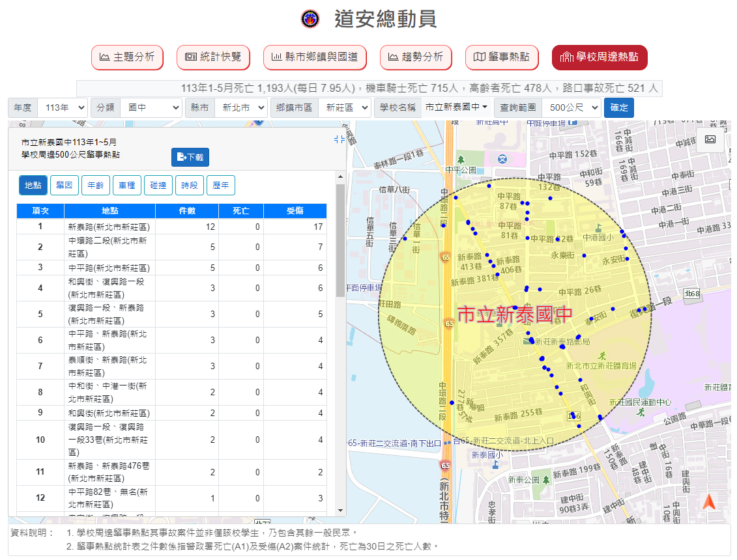Image resolution: width=737 pixels, height=560 pixels.
Task: Click the 項次 column header
Action: tap(40, 211)
